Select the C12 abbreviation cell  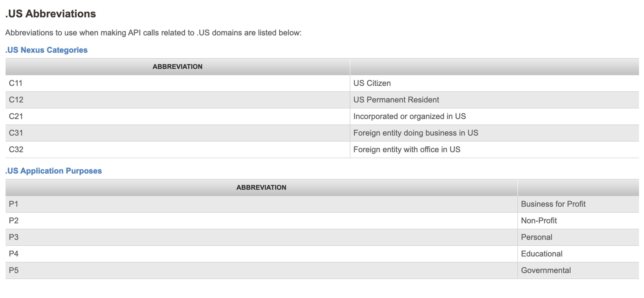point(16,100)
